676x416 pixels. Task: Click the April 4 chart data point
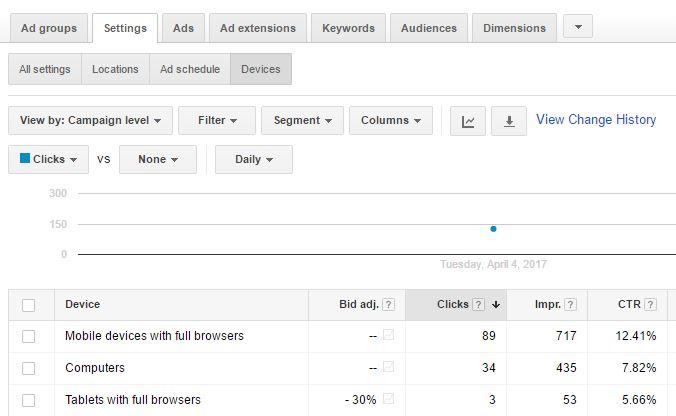pos(493,229)
